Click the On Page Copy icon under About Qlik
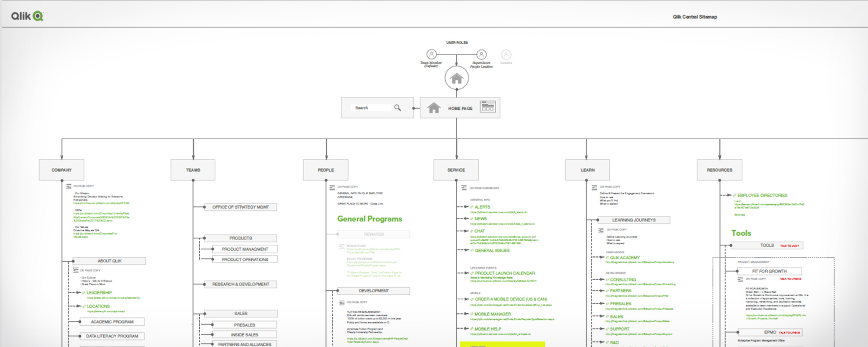 pos(76,270)
